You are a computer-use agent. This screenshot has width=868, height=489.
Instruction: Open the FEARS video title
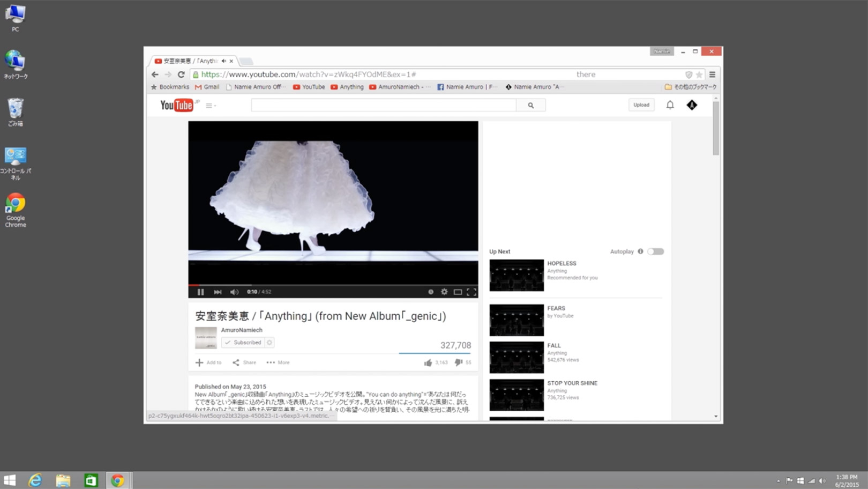point(556,308)
